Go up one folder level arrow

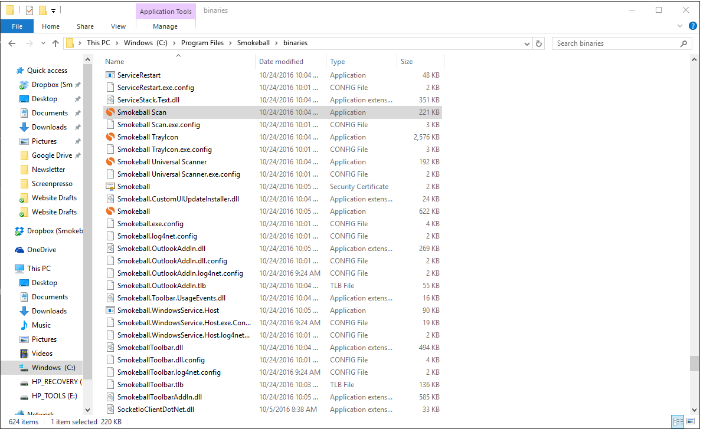coord(55,44)
